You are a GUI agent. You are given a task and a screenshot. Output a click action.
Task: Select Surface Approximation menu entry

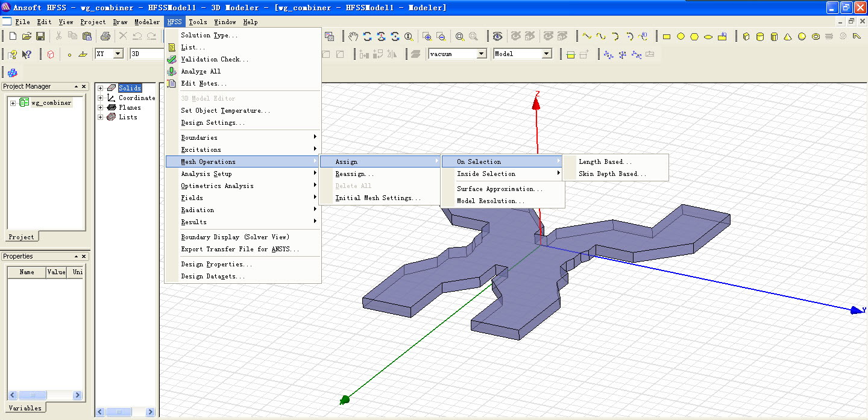point(502,189)
